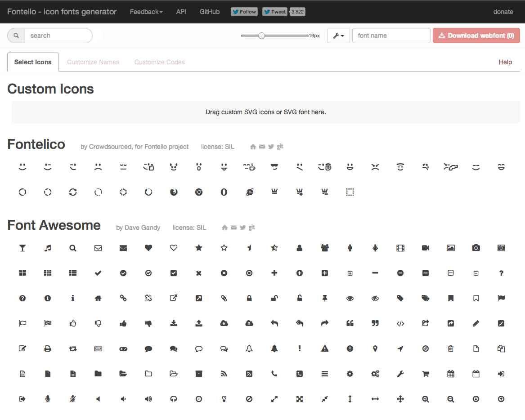Select the trash can icon
This screenshot has height=420, width=525.
coord(451,349)
